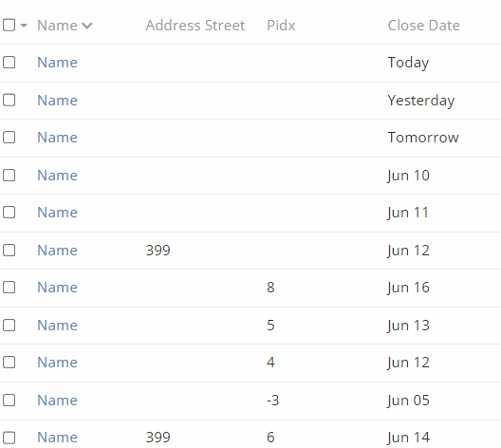Open the Name link in Today row

pos(57,63)
